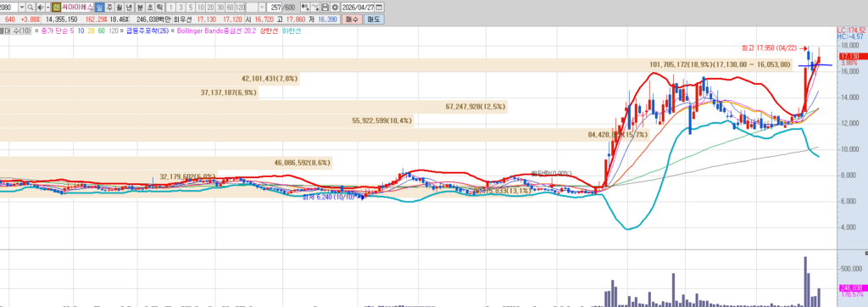
Task: Click the 20 interval button in toolbar
Action: [x=210, y=7]
